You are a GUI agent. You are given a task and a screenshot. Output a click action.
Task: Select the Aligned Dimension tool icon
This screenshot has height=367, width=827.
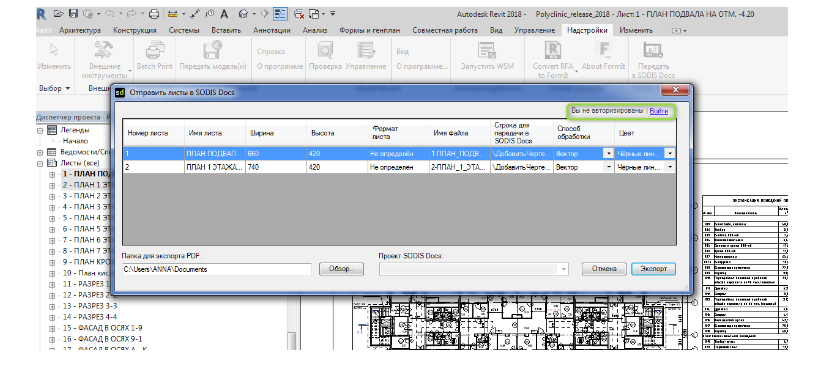tap(196, 14)
